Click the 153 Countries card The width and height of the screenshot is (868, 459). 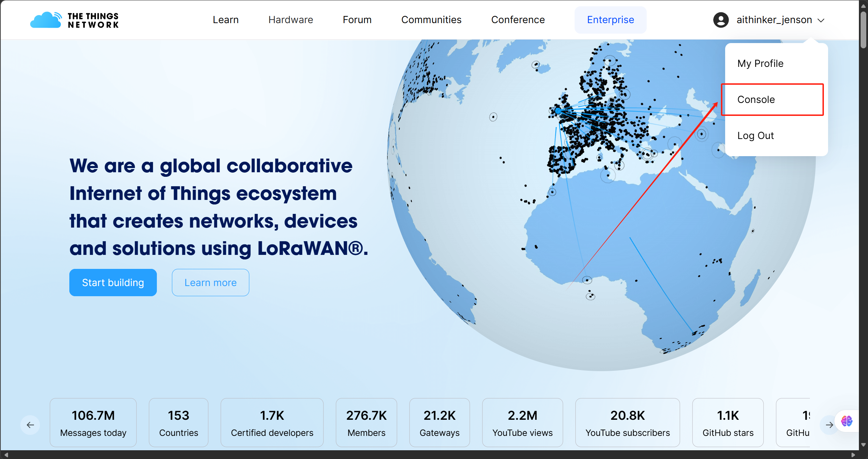tap(179, 423)
